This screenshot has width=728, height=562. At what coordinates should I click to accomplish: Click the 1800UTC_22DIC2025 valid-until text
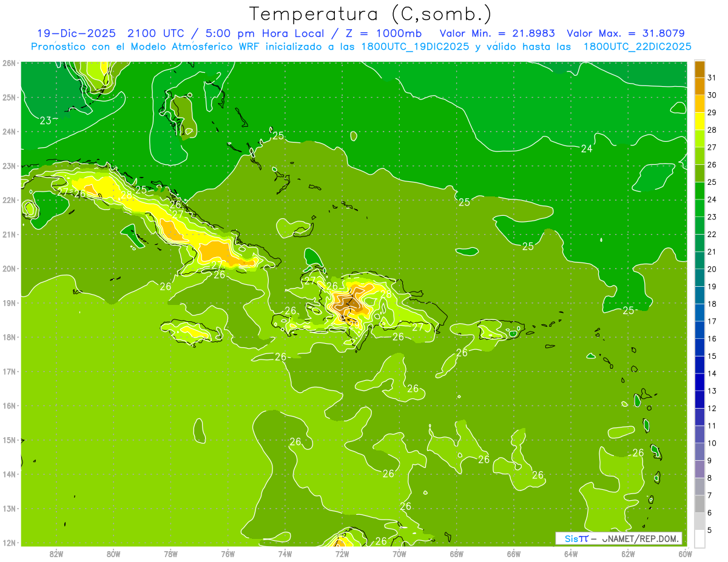point(638,47)
